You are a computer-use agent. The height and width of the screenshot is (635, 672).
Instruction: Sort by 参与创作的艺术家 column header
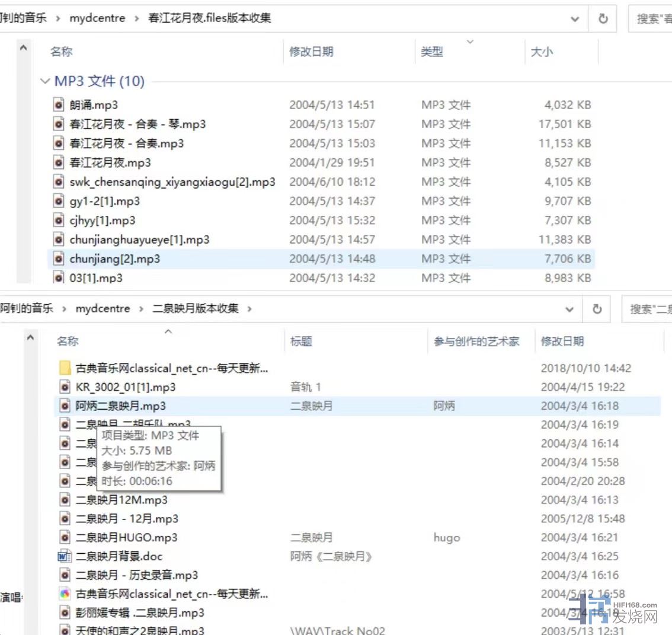pyautogui.click(x=476, y=342)
